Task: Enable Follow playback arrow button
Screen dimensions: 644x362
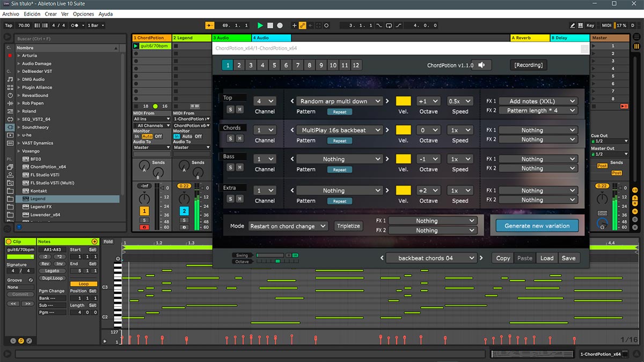Action: click(x=210, y=25)
